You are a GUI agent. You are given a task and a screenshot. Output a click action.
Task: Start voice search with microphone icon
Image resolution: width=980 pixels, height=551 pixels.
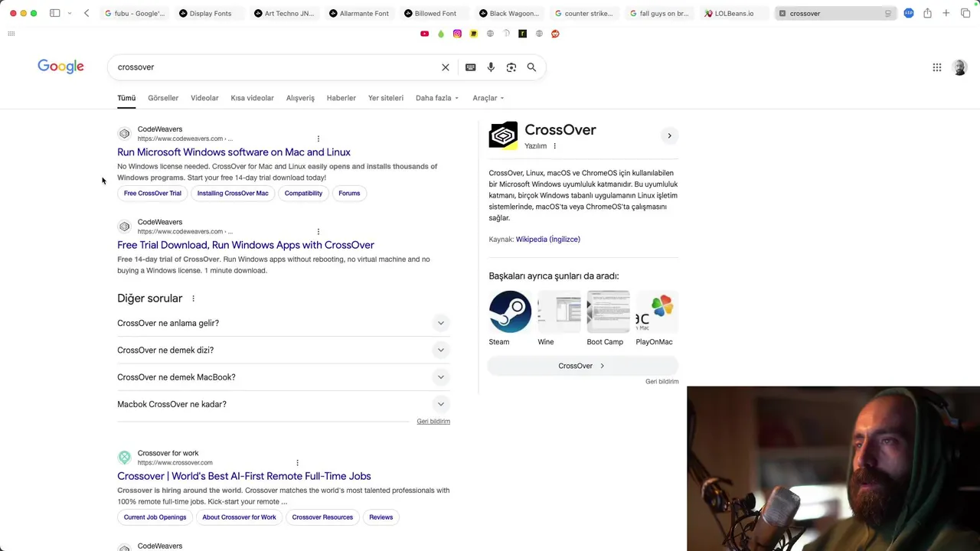(x=491, y=67)
